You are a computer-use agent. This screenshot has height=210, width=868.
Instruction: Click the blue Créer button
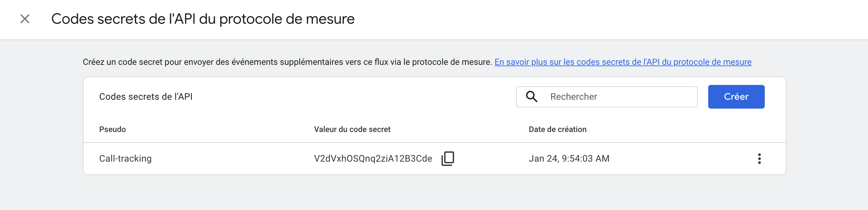(736, 97)
